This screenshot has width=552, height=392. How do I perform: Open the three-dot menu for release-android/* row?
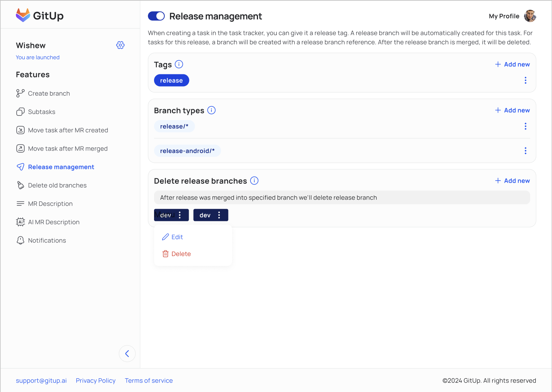point(526,151)
